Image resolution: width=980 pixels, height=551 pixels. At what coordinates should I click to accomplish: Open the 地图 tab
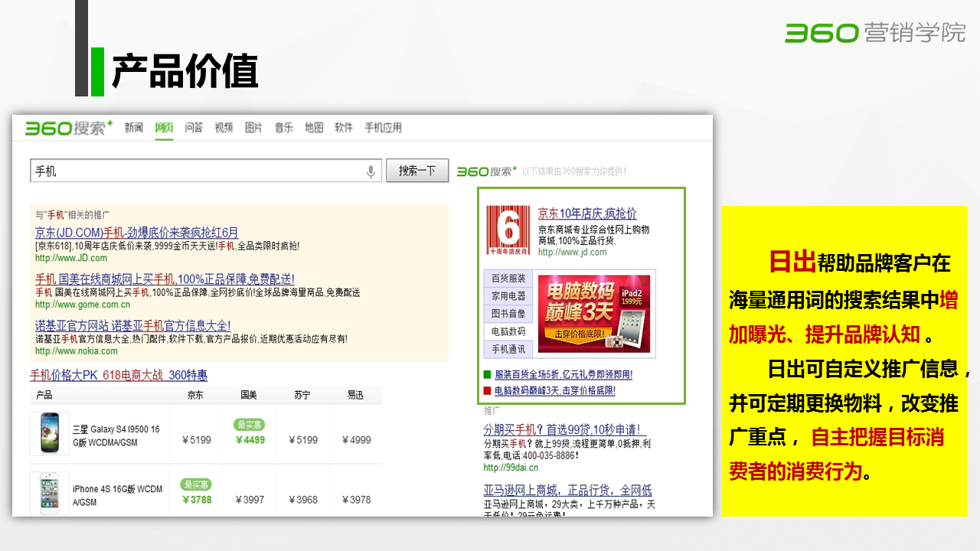pyautogui.click(x=314, y=128)
